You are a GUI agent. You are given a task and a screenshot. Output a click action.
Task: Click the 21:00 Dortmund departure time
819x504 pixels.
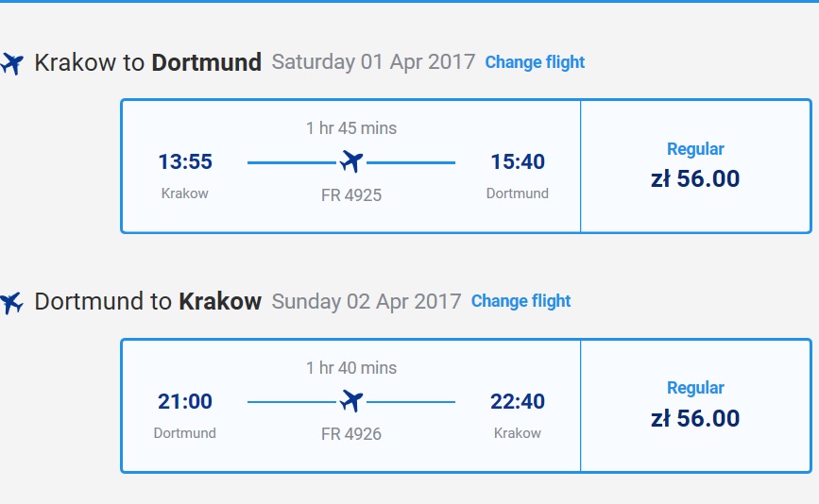click(185, 401)
